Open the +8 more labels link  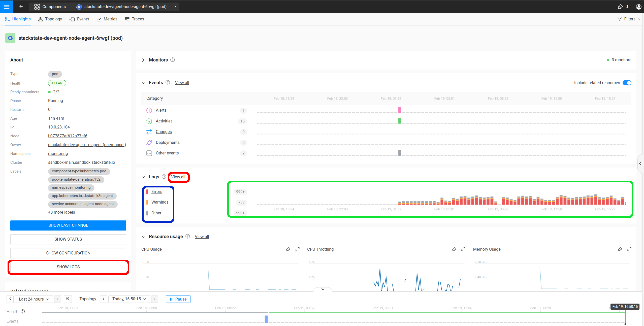click(61, 212)
